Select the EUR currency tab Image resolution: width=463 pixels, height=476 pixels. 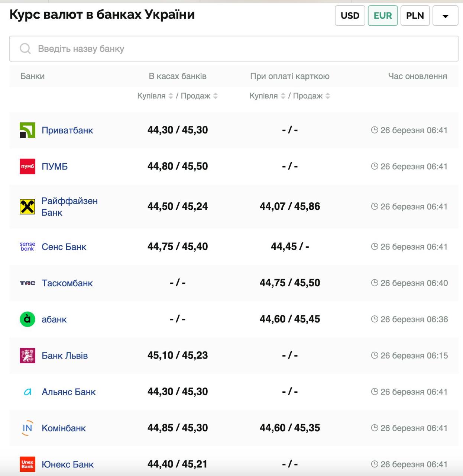click(382, 16)
